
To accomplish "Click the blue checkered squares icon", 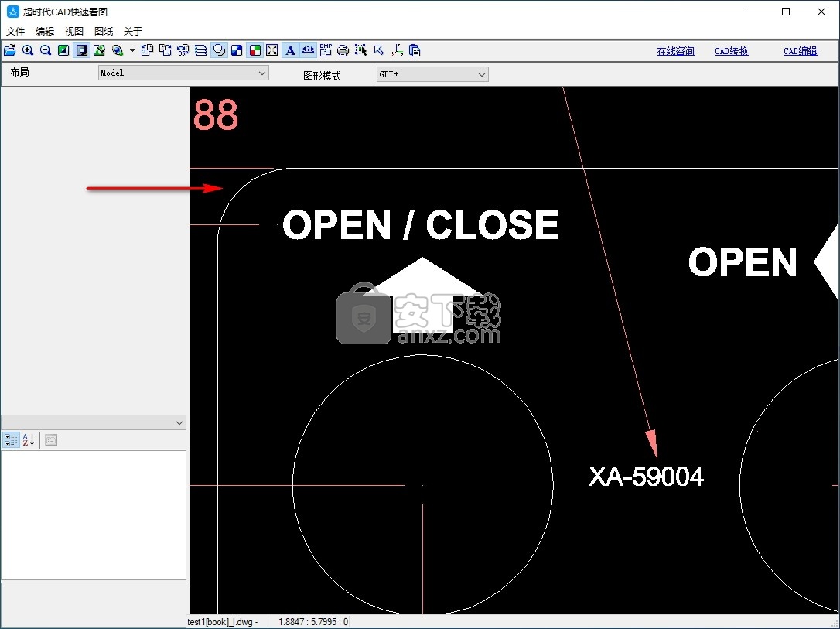I will [x=237, y=50].
